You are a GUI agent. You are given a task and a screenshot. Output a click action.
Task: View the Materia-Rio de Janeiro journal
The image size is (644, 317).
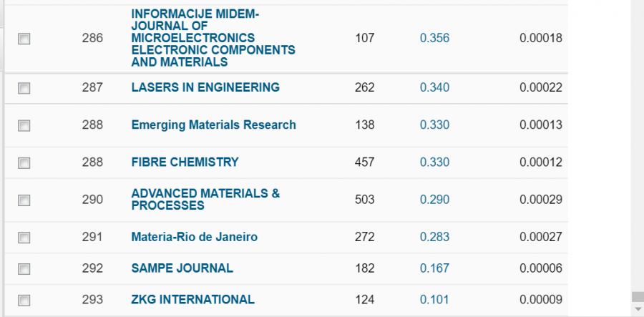coord(194,236)
